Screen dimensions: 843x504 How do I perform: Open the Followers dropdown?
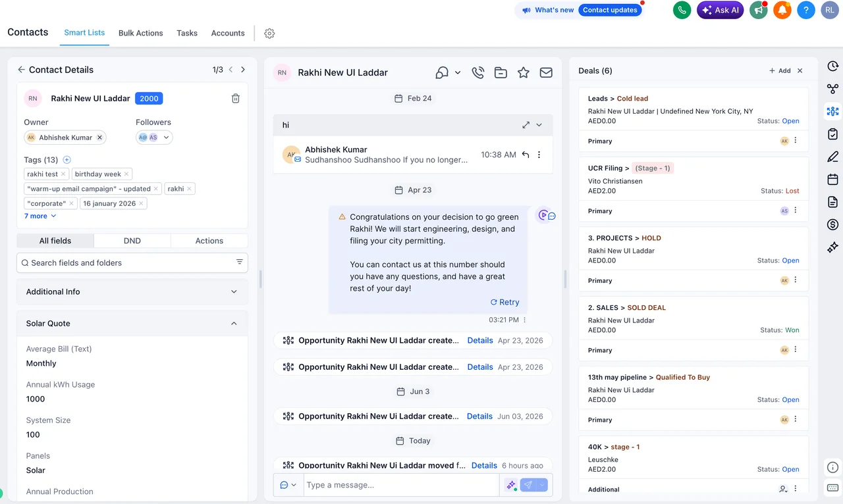166,138
